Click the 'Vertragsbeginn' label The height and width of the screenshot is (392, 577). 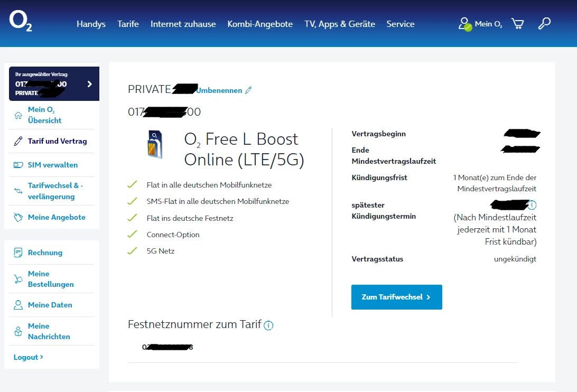tap(379, 134)
